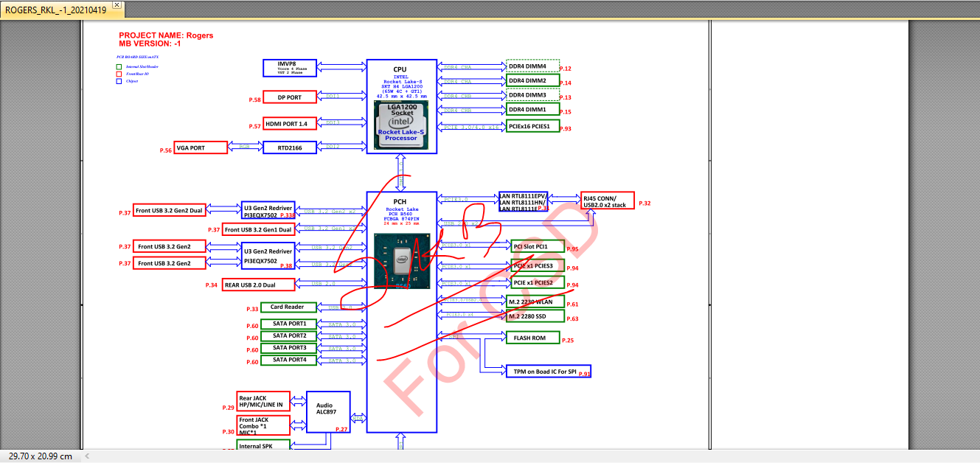
Task: Close the ROGERS_RKL_-1_20210419 document tab
Action: (117, 5)
